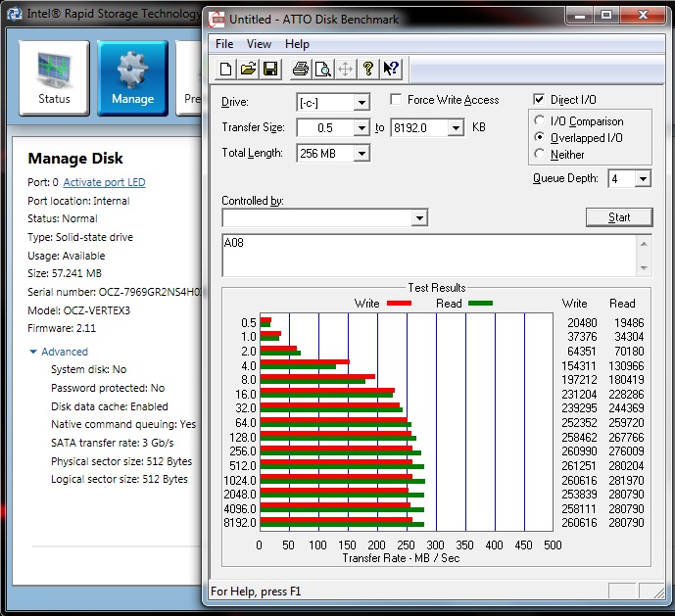675x616 pixels.
Task: Minimize the ATTO Disk Benchmark window
Action: tap(580, 15)
